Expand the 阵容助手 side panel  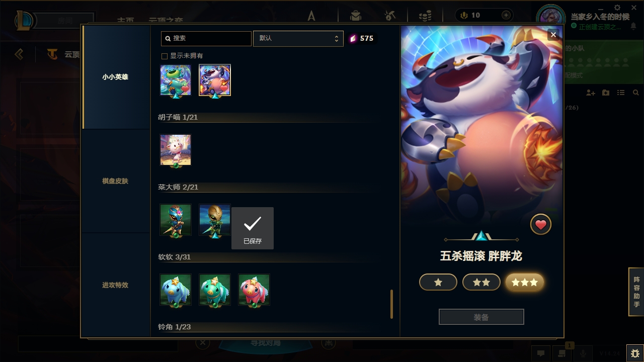[636, 292]
